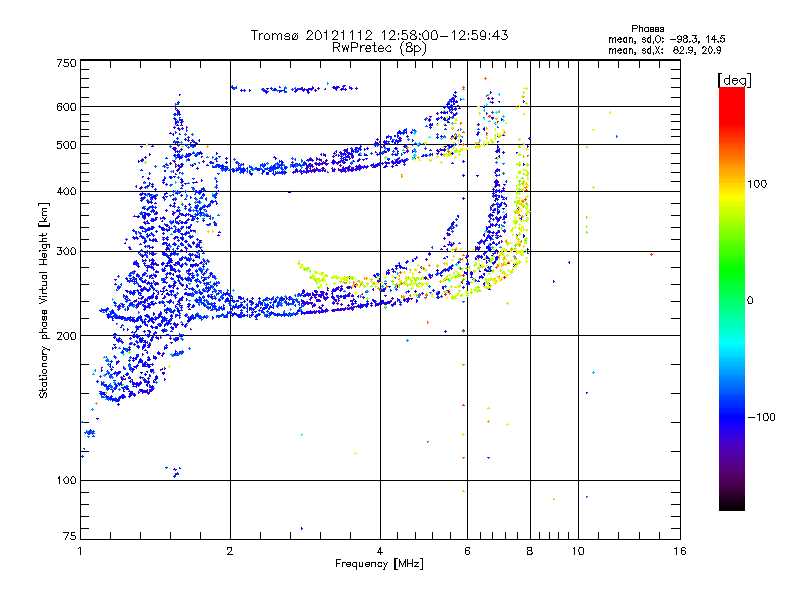
Task: Click the '[deg]' colorbar unit label
Action: (x=734, y=80)
